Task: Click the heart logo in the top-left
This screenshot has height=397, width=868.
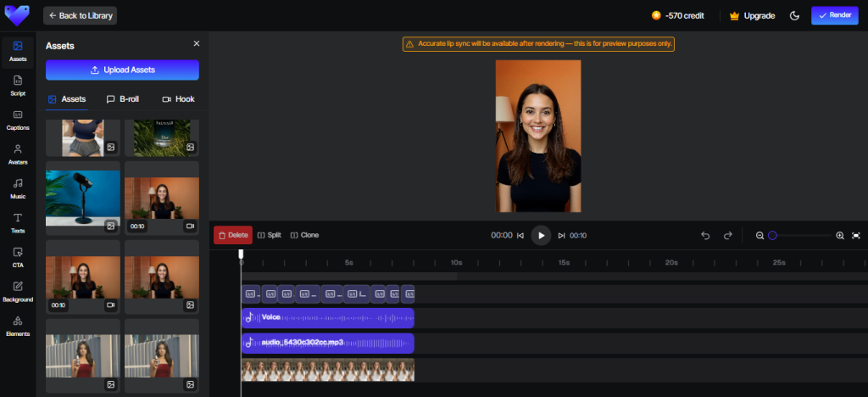Action: [x=17, y=15]
